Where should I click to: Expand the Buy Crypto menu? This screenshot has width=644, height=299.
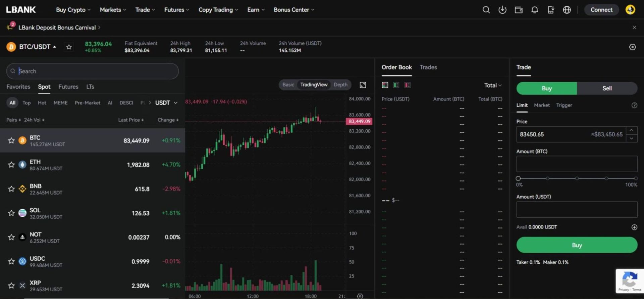[x=73, y=10]
